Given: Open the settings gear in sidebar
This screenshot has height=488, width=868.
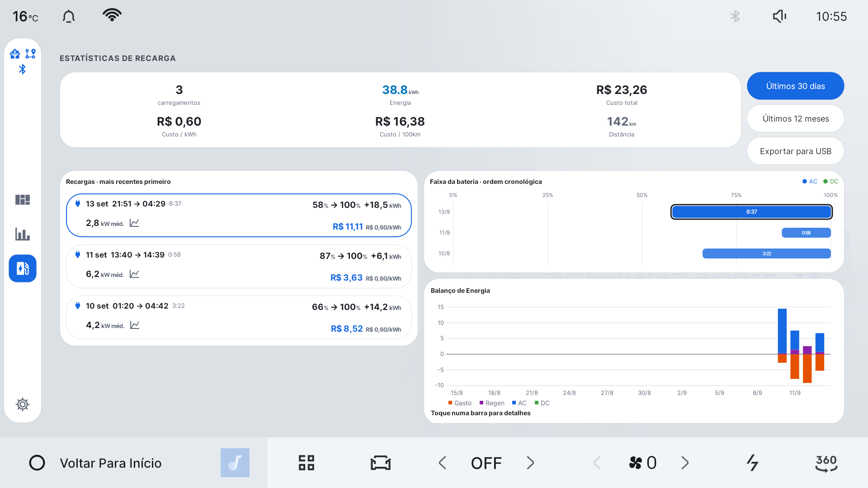Looking at the screenshot, I should coord(23,404).
